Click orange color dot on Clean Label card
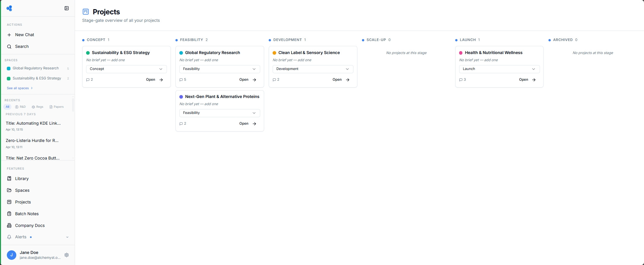This screenshot has width=644, height=265. coord(275,53)
